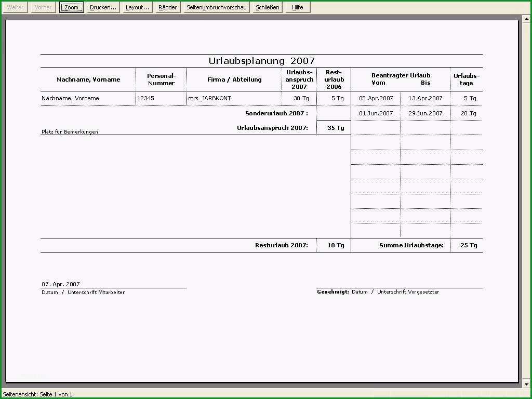Image resolution: width=532 pixels, height=399 pixels.
Task: Click the 05.Apr.2007 start date cell
Action: [x=376, y=98]
